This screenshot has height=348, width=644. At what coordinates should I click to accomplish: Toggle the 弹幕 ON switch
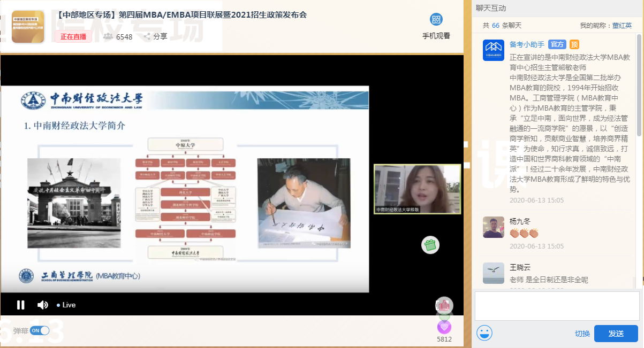pos(40,330)
